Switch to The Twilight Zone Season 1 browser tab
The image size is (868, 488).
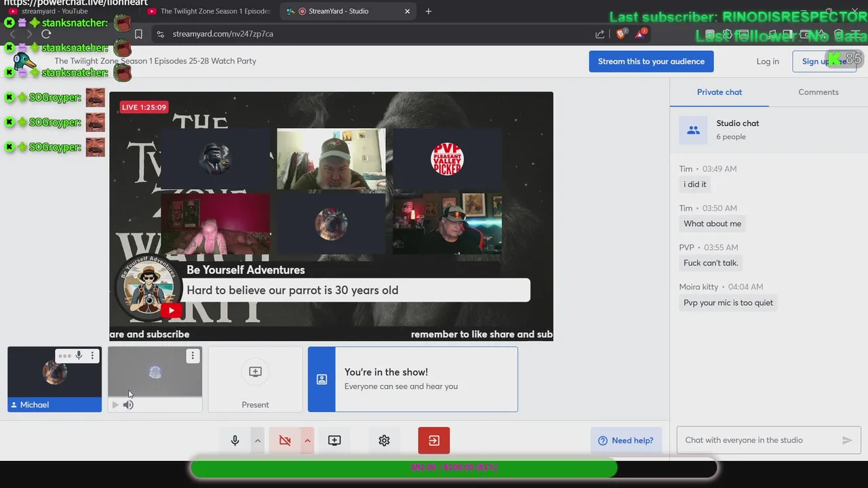coord(208,12)
